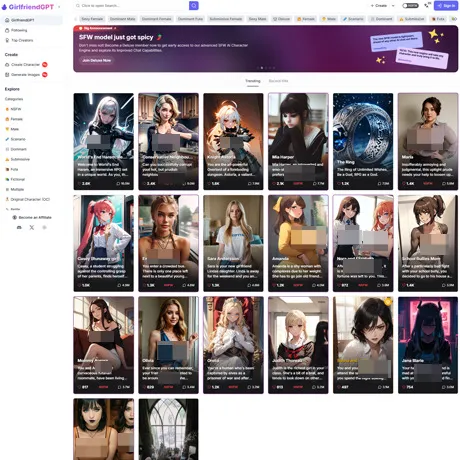Open the Create menu in the header
The width and height of the screenshot is (460, 460).
(x=379, y=6)
